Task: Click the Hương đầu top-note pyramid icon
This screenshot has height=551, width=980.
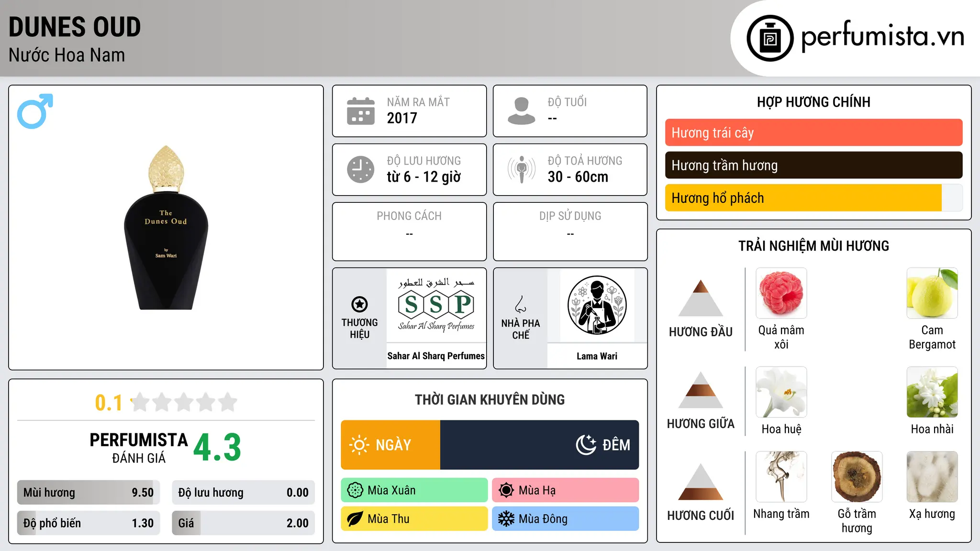Action: (x=701, y=298)
